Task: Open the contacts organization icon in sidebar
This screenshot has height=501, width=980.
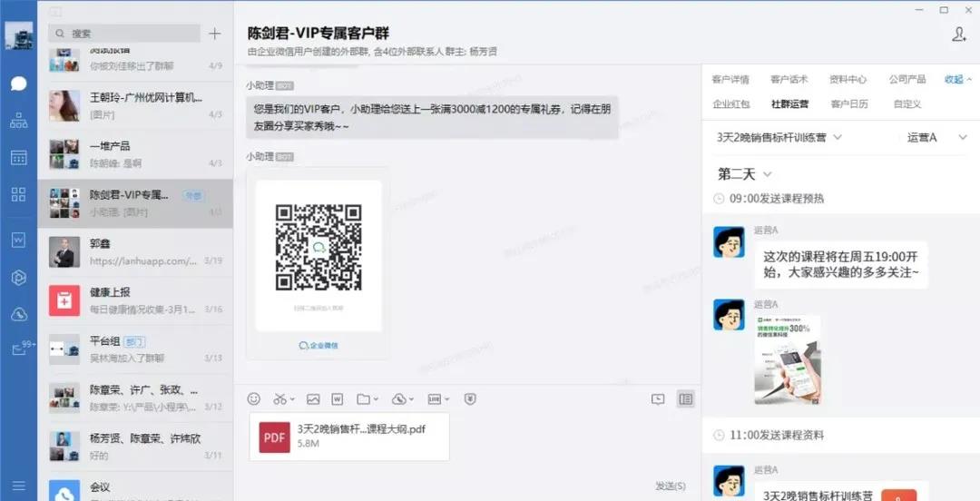Action: coord(18,121)
